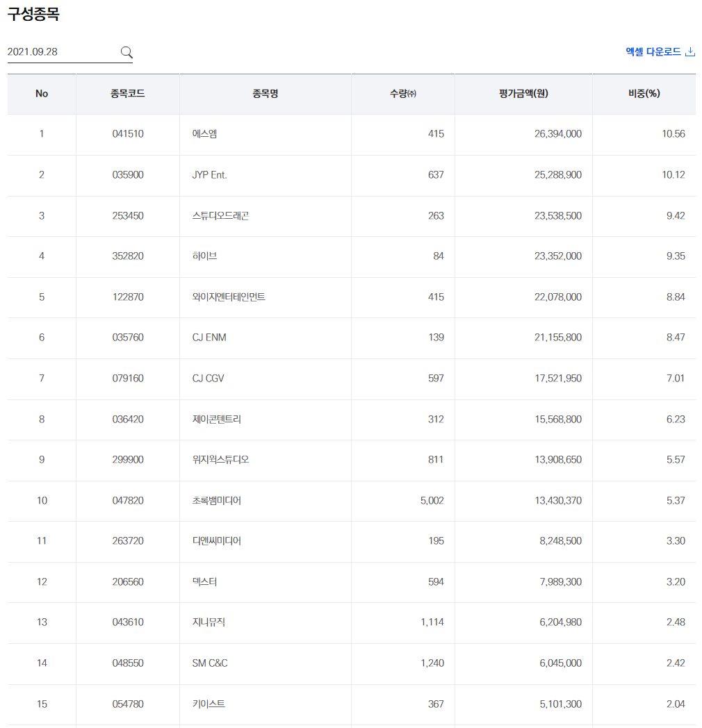Click the date search magnifier icon

(126, 52)
